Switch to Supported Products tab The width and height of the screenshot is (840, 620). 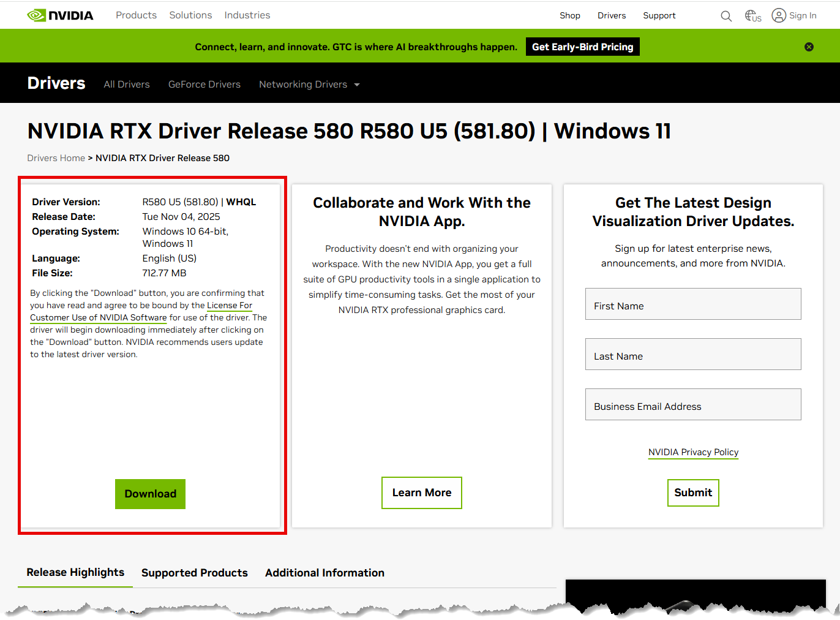(194, 573)
